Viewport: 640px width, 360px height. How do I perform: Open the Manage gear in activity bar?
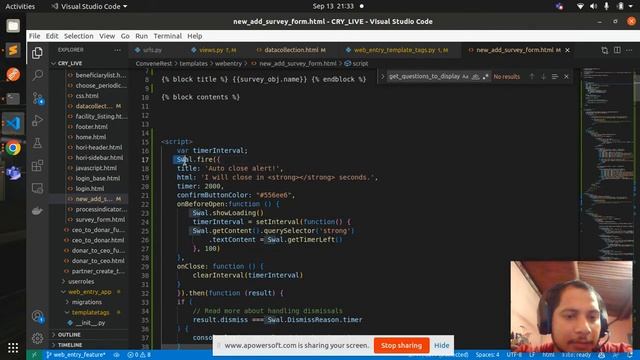point(37,338)
